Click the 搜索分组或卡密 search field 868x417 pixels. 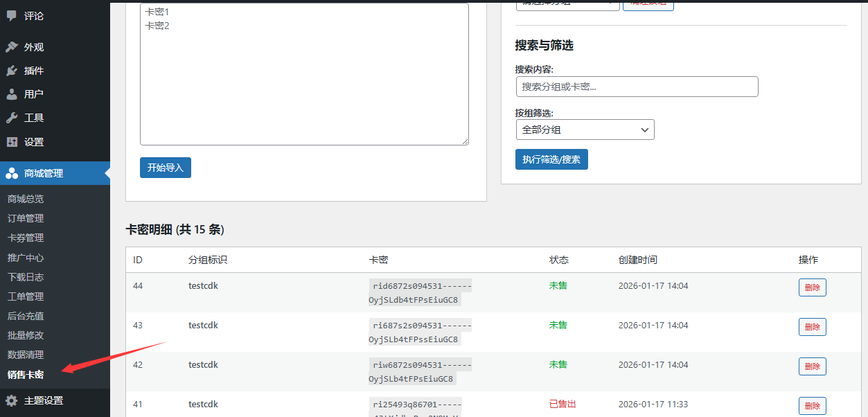637,87
